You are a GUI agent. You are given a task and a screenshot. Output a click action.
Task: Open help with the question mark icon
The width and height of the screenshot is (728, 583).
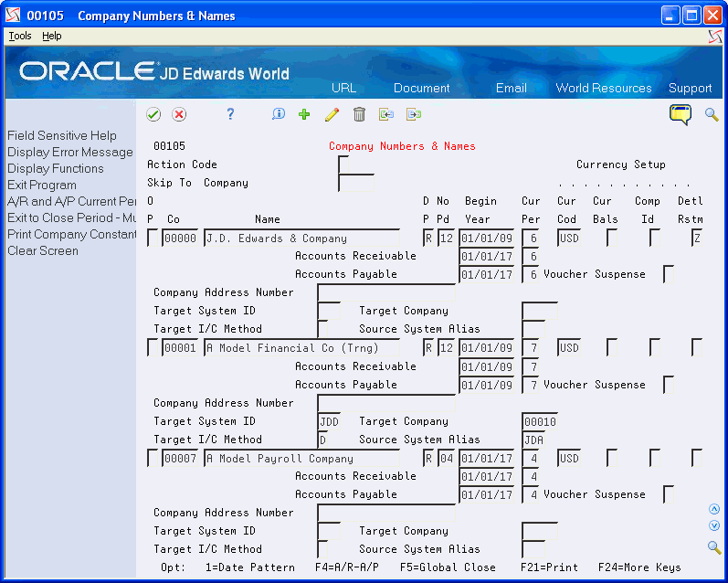click(230, 114)
